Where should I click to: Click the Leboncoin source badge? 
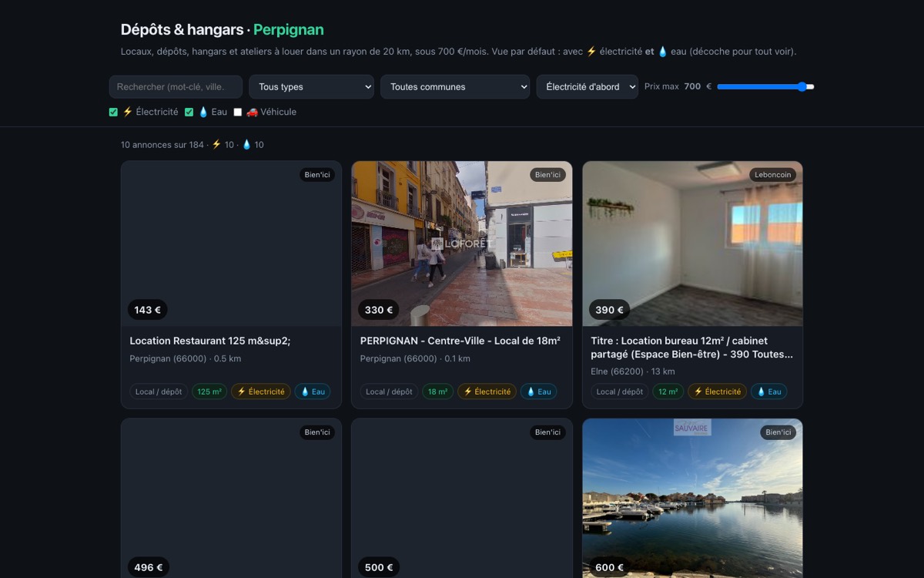point(772,175)
